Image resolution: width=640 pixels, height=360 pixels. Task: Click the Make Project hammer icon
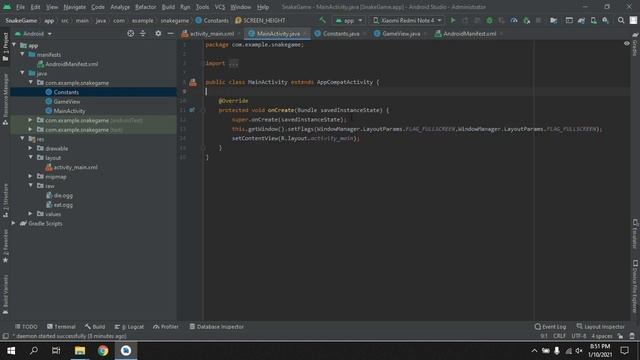[x=322, y=20]
